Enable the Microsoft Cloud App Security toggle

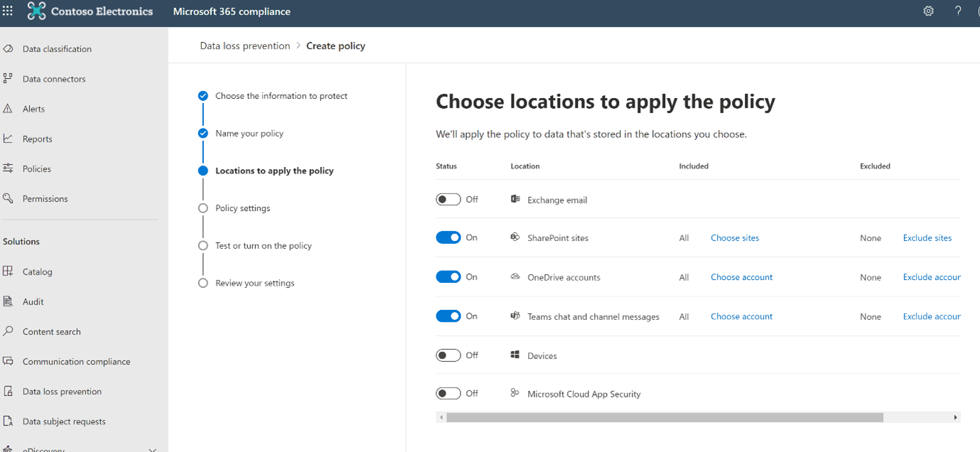click(x=448, y=393)
